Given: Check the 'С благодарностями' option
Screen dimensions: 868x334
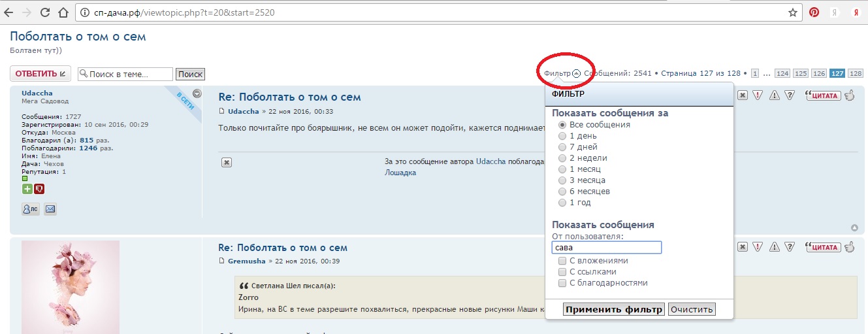Looking at the screenshot, I should (x=562, y=283).
